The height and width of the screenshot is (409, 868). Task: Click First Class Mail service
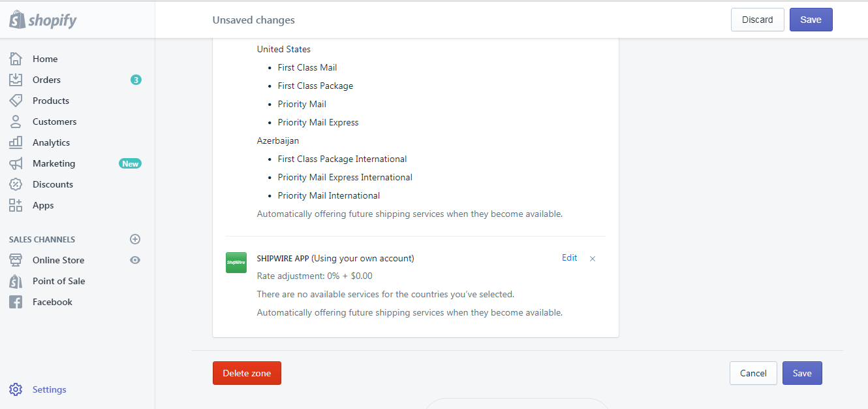pyautogui.click(x=307, y=67)
